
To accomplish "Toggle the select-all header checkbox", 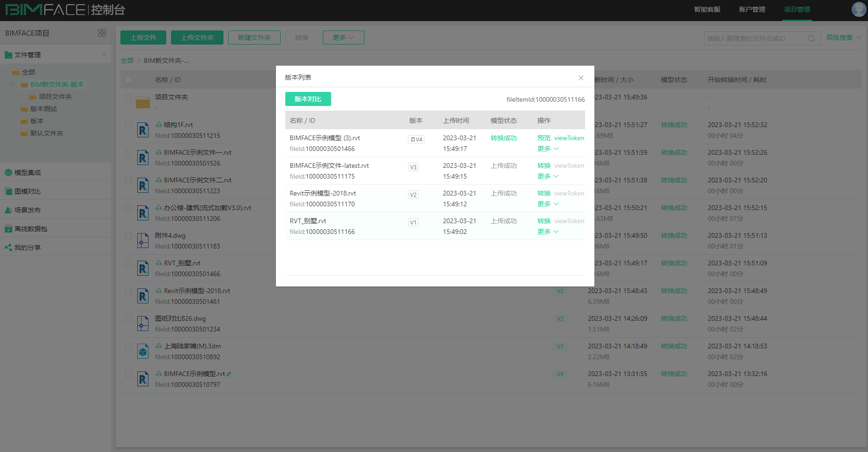I will tap(128, 80).
